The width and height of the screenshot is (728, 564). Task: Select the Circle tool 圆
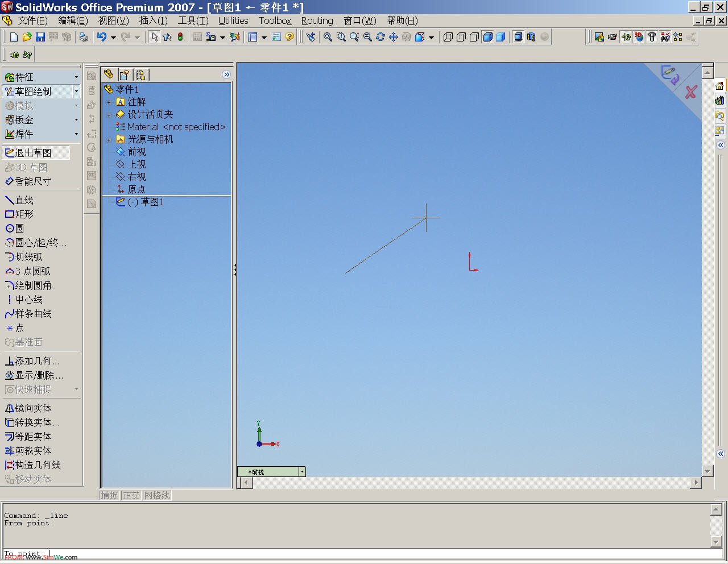point(15,229)
